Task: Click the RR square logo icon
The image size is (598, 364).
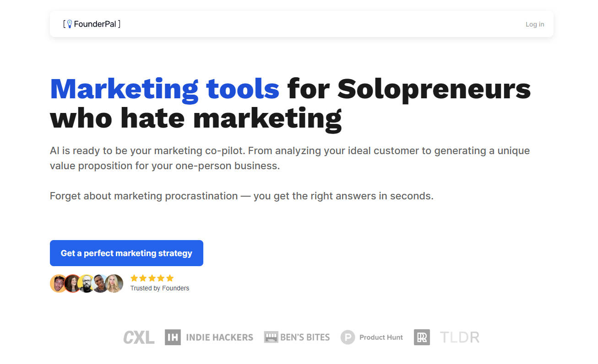Action: point(422,337)
